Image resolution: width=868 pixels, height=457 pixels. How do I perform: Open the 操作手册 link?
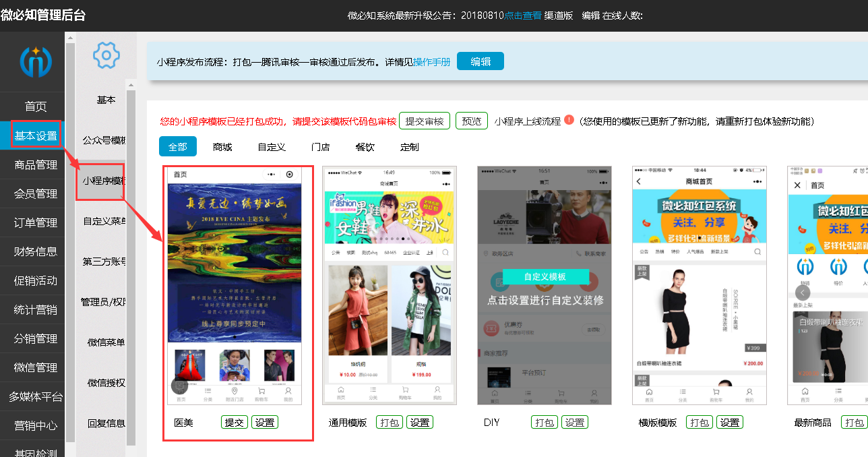(431, 61)
